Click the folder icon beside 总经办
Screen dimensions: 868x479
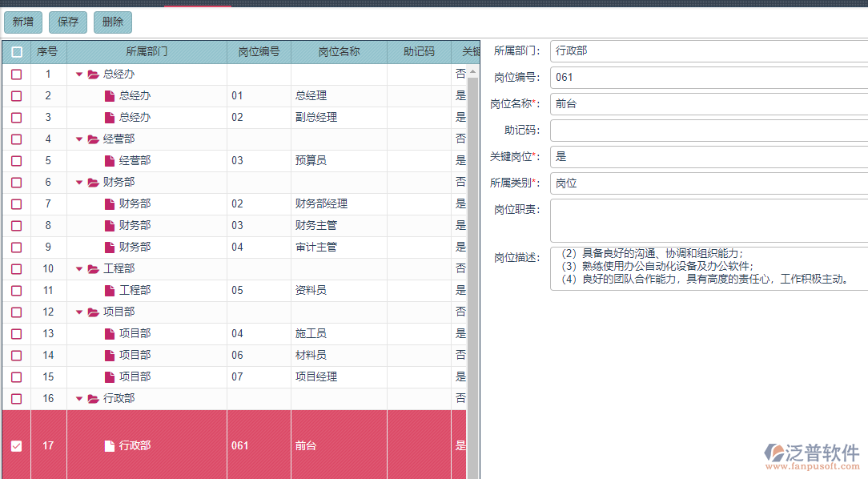click(x=94, y=74)
